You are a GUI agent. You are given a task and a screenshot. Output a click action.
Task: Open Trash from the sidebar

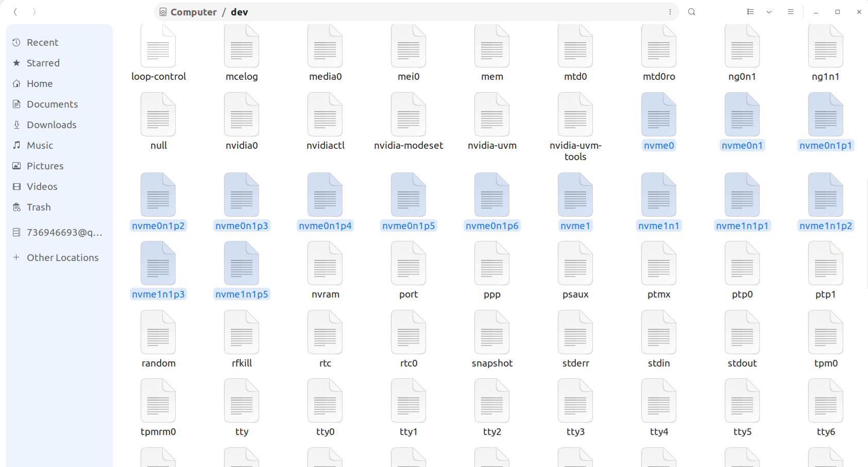pos(39,207)
